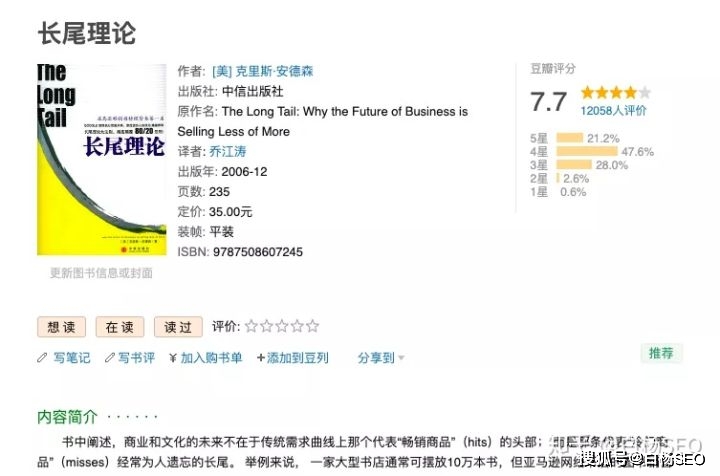Click 更新图书信息或封面 link
The image size is (720, 476).
click(x=101, y=272)
